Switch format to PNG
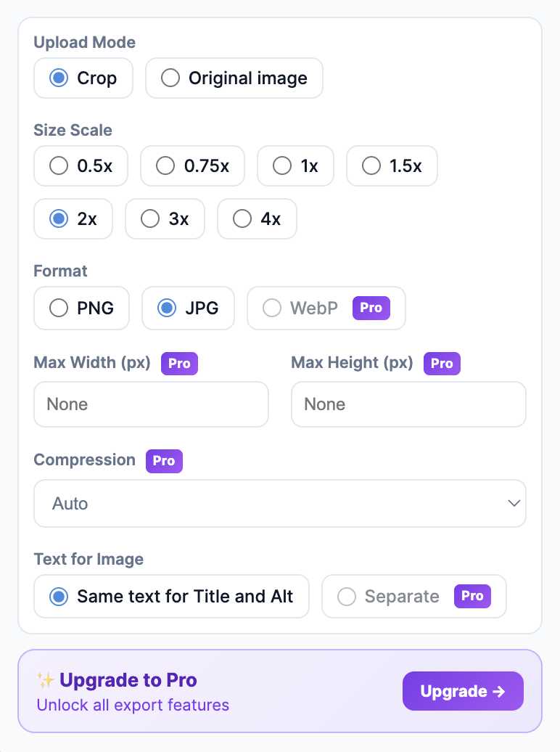Viewport: 560px width, 752px height. [81, 308]
